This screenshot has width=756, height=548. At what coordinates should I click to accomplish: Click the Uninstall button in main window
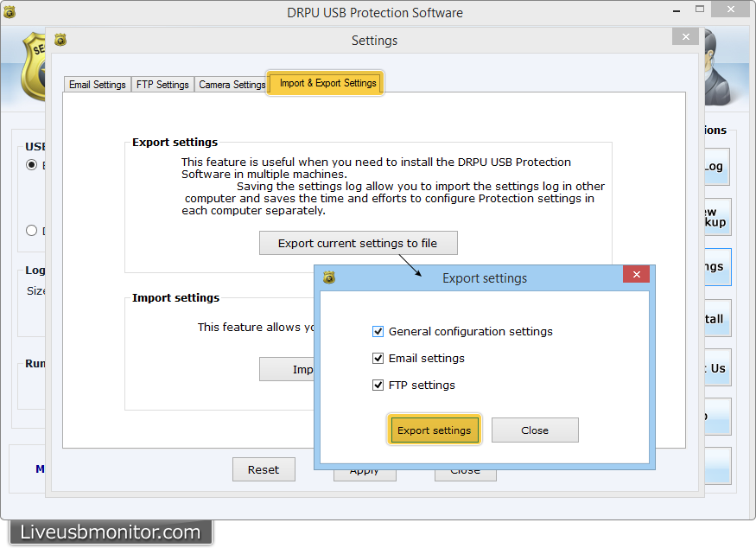tap(717, 318)
